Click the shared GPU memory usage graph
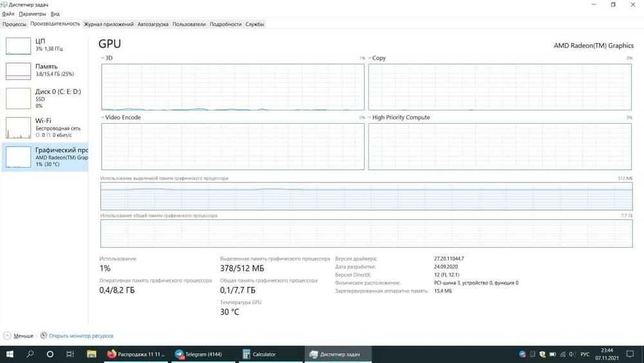 [366, 233]
